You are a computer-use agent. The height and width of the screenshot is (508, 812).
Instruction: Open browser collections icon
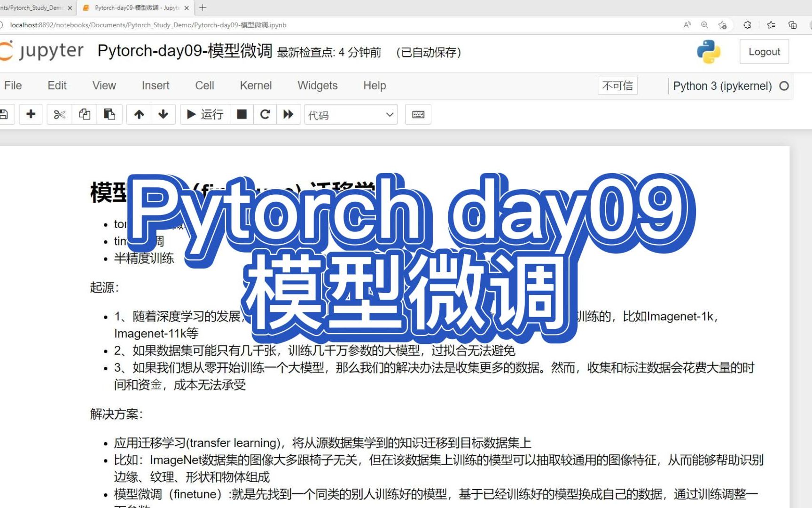(x=792, y=25)
